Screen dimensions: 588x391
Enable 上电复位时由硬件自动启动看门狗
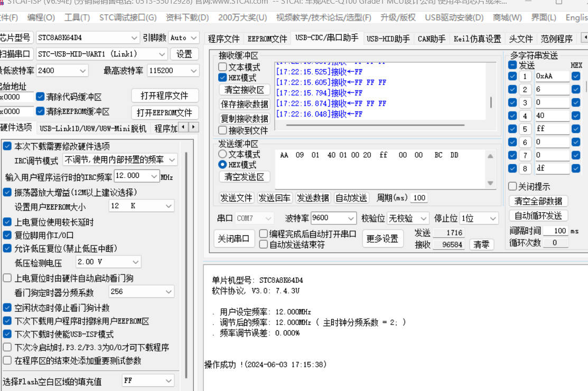click(x=7, y=278)
